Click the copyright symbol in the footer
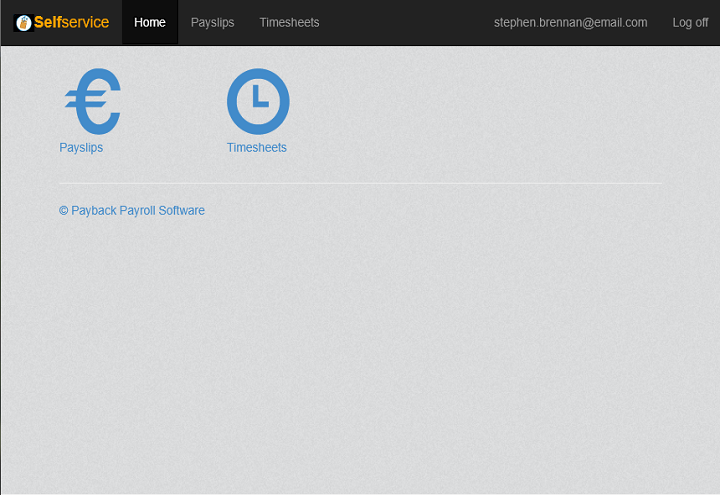The height and width of the screenshot is (495, 720). coord(64,211)
